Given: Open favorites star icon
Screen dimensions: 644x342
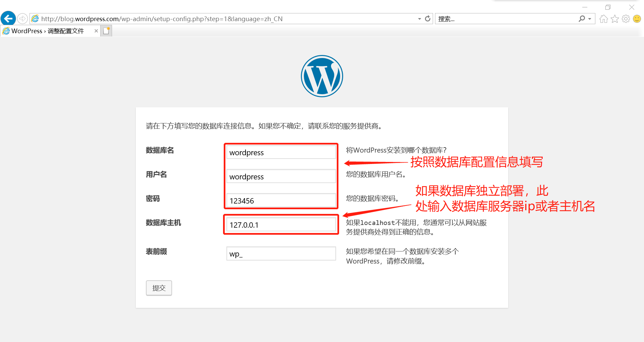Looking at the screenshot, I should click(x=614, y=19).
